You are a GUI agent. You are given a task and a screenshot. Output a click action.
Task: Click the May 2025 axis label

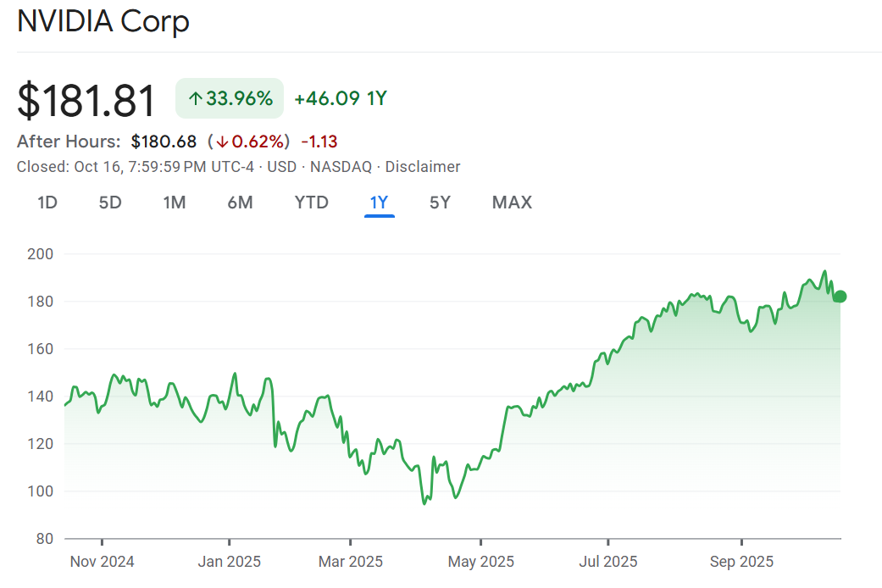pyautogui.click(x=480, y=562)
